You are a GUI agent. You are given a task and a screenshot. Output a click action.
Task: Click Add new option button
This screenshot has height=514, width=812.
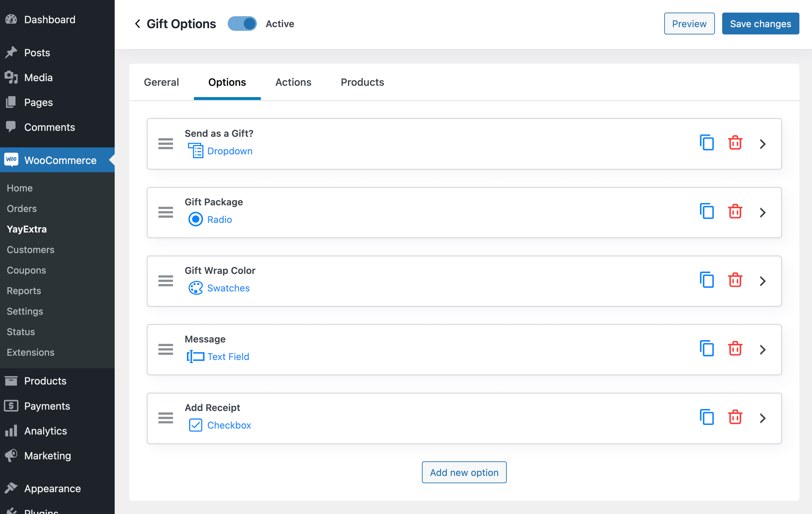click(x=464, y=473)
